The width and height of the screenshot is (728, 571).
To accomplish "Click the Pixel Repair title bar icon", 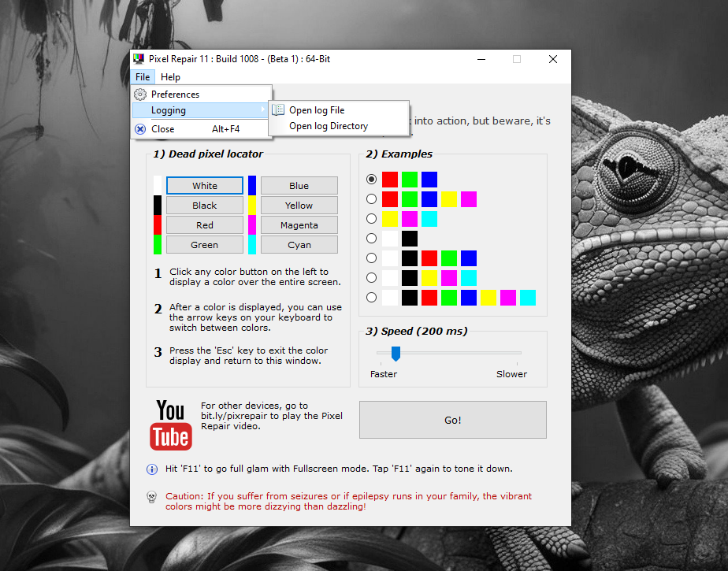I will 139,59.
